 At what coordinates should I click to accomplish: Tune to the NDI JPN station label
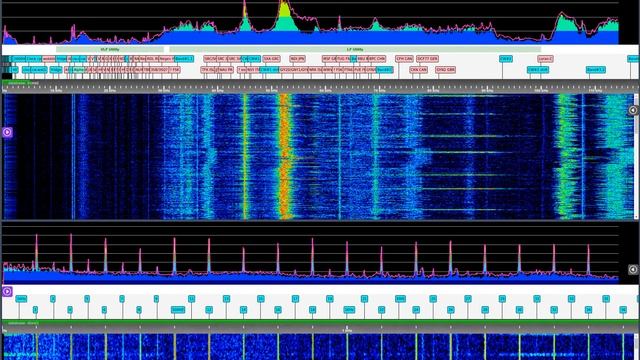297,59
